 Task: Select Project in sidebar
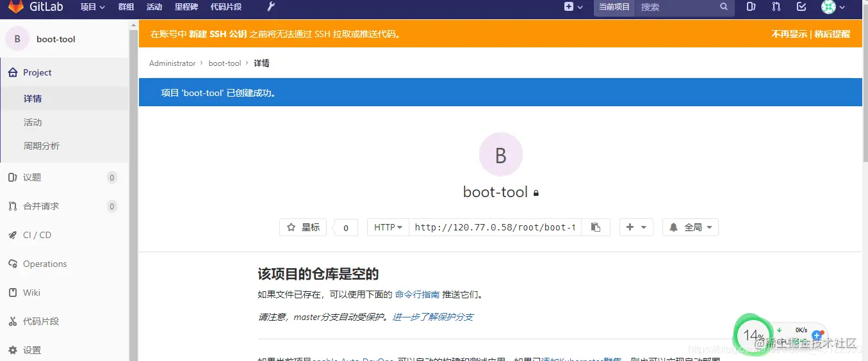64,72
